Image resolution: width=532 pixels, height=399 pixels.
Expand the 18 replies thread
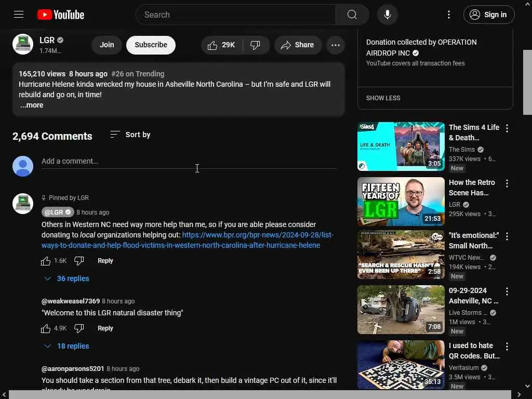click(67, 346)
